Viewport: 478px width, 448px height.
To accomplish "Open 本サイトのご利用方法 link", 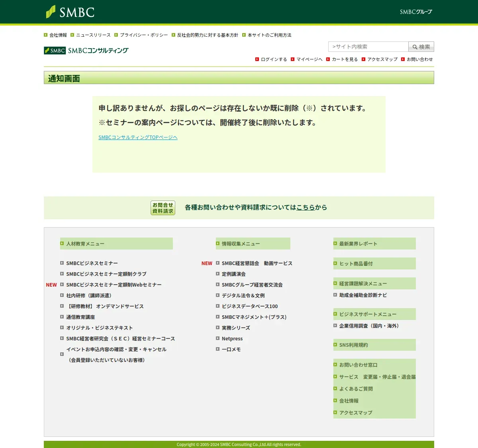I will [269, 35].
